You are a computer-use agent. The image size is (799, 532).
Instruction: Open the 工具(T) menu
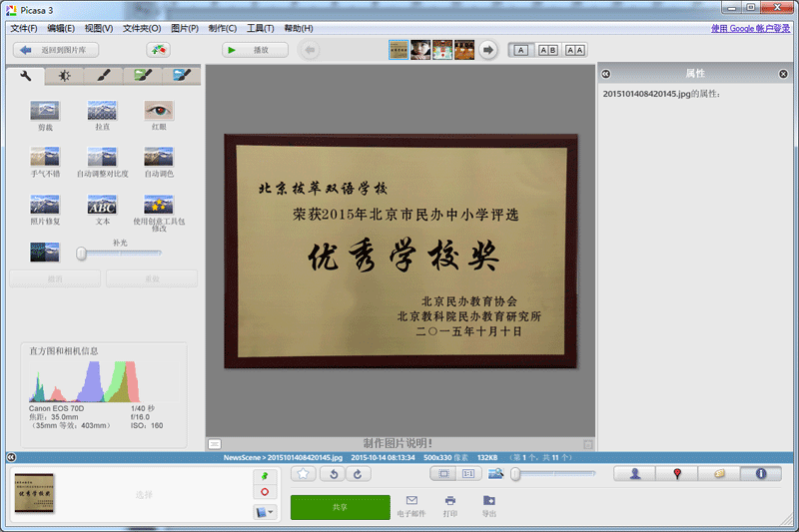tap(261, 29)
